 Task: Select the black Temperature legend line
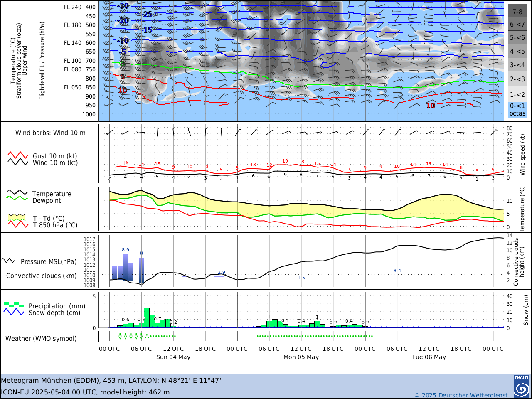point(17,192)
